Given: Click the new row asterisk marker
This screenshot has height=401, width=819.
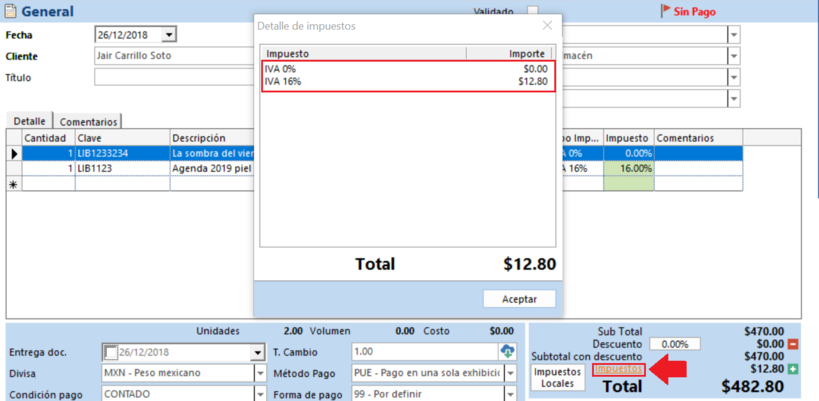Looking at the screenshot, I should coord(14,184).
